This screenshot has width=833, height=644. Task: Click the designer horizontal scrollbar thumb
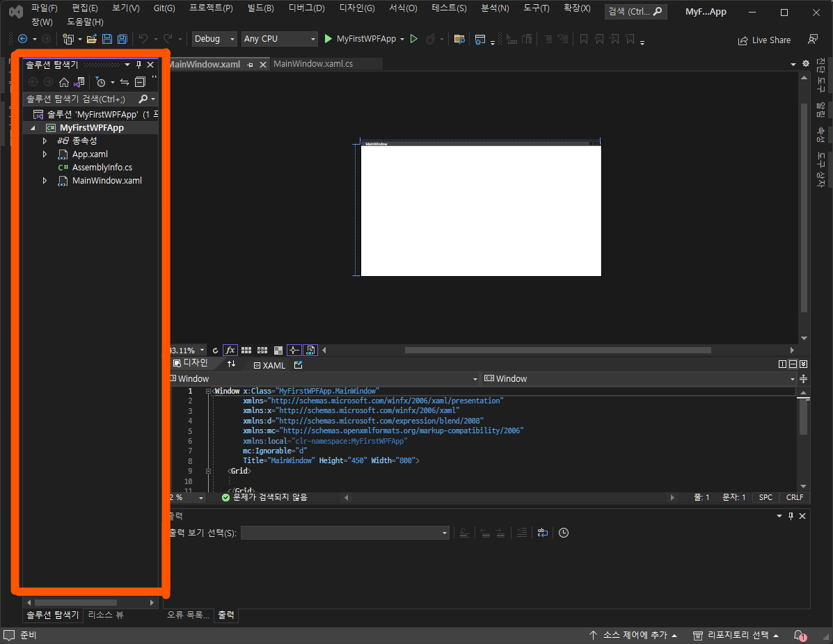coord(558,350)
